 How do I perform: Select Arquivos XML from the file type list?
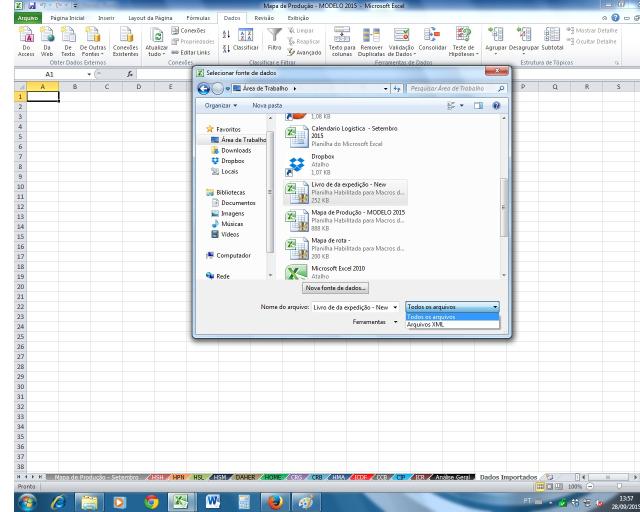452,325
